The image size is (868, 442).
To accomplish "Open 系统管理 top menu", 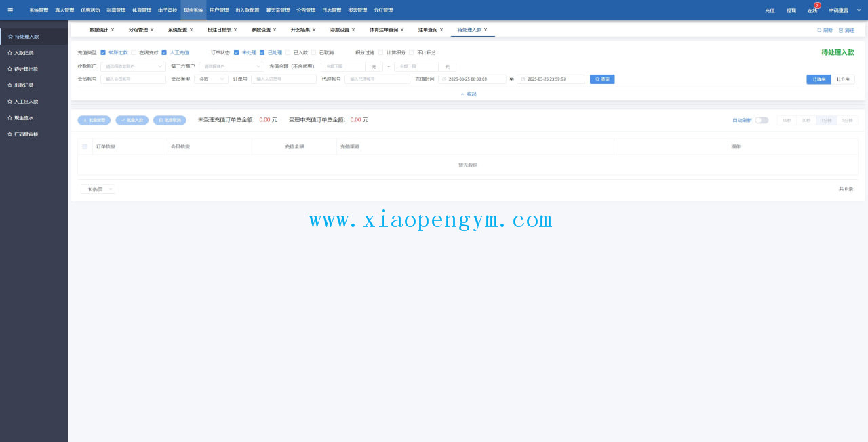I will pyautogui.click(x=39, y=10).
